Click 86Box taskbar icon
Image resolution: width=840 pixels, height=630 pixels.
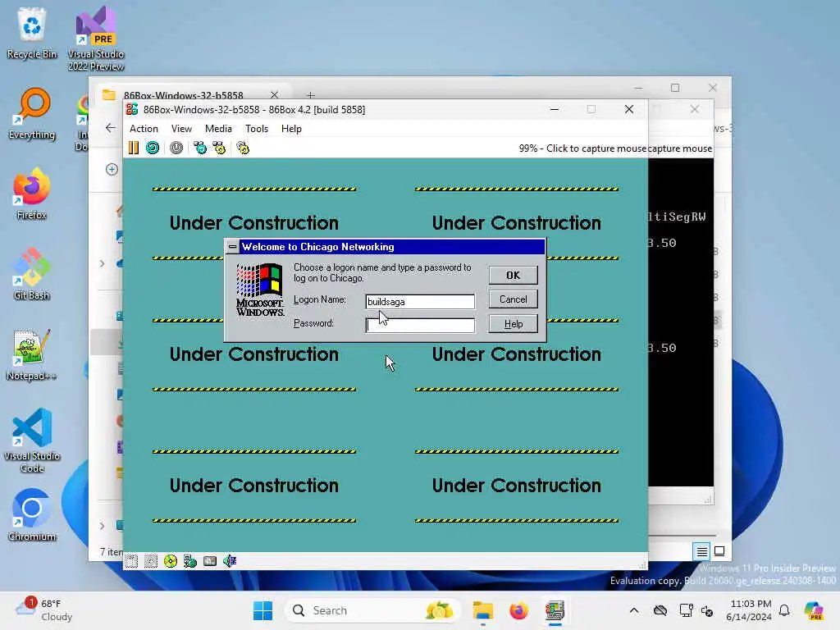pyautogui.click(x=555, y=610)
